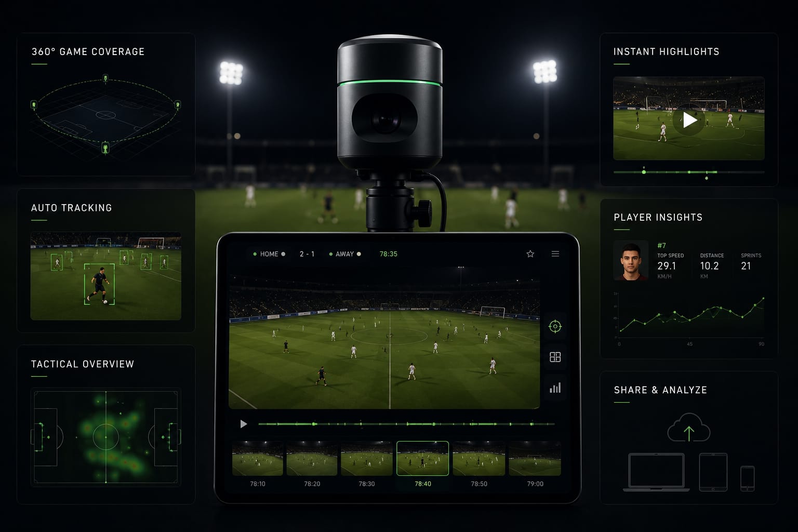Click the bottom camera marker on coverage diagram

pos(105,148)
